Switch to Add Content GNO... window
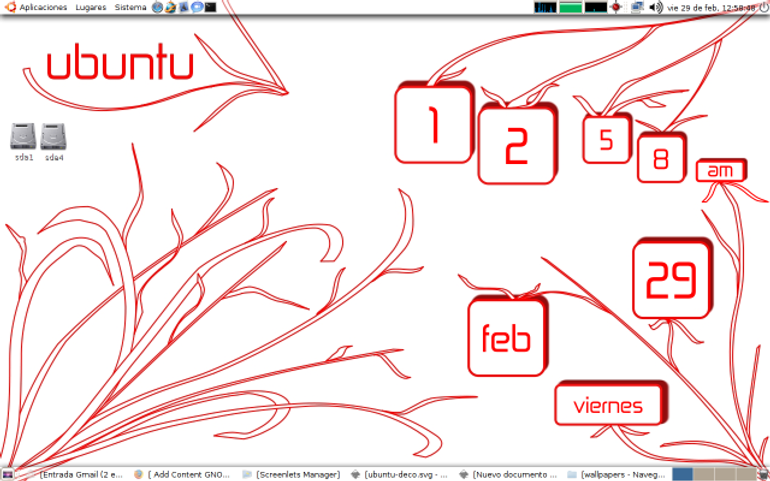The height and width of the screenshot is (481, 770). click(x=182, y=475)
